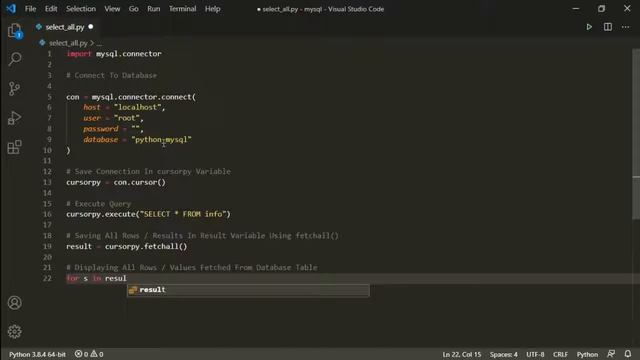Open the Accounts menu icon
Image resolution: width=640 pixels, height=360 pixels.
pyautogui.click(x=15, y=303)
